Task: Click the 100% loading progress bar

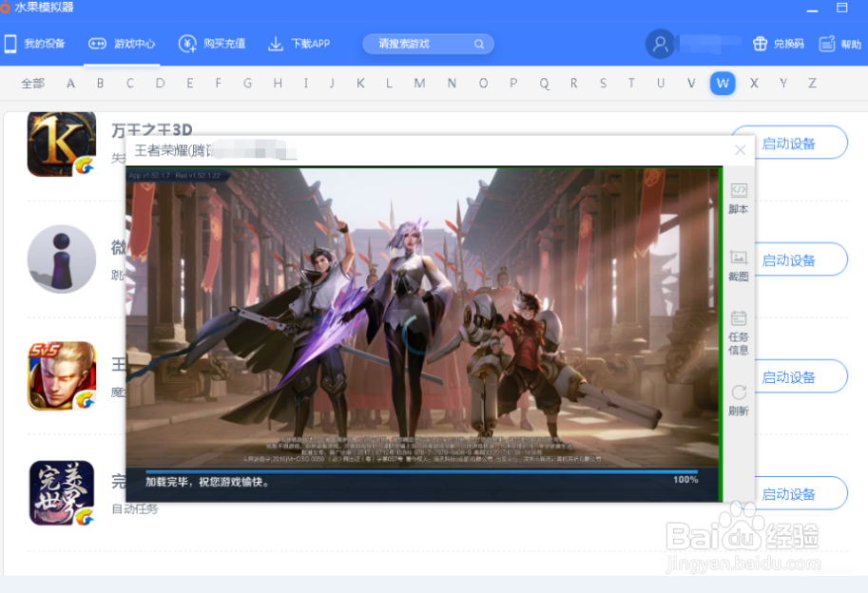Action: click(x=421, y=472)
